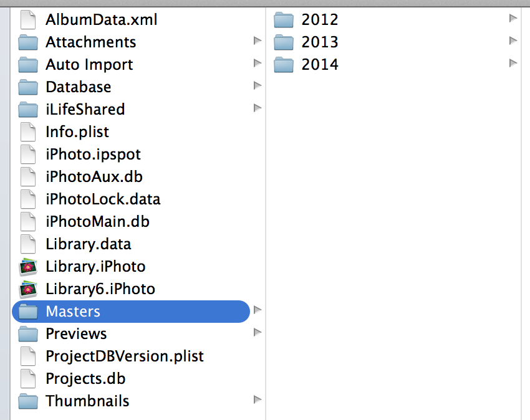Select the Masters folder row

(131, 312)
